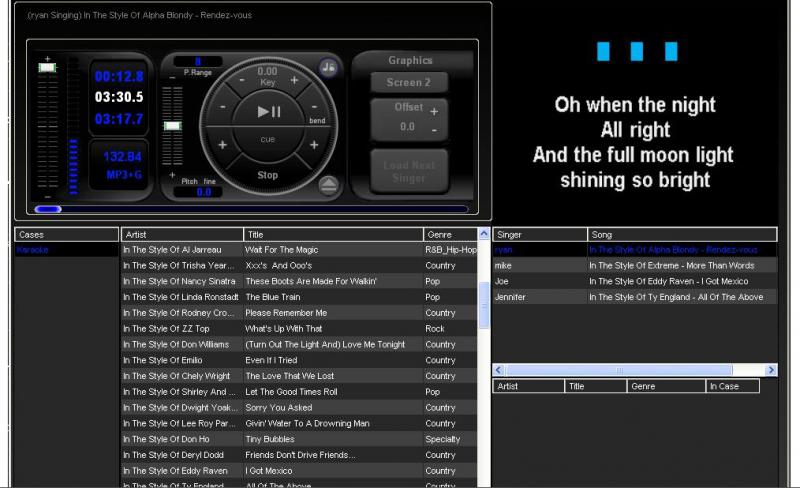Screen dimensions: 800x488
Task: Click the BPM value 132.84
Action: coord(122,157)
